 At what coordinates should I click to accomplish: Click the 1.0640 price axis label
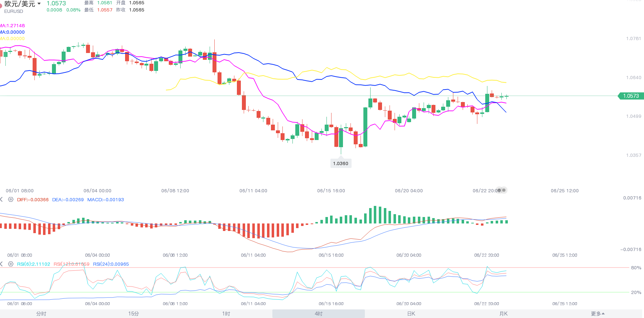coord(634,78)
